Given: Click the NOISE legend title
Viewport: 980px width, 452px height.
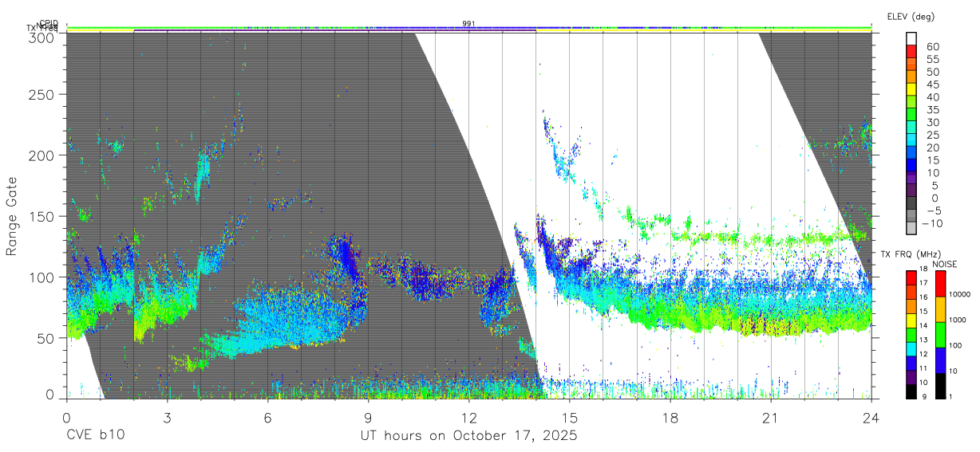Looking at the screenshot, I should pyautogui.click(x=946, y=264).
